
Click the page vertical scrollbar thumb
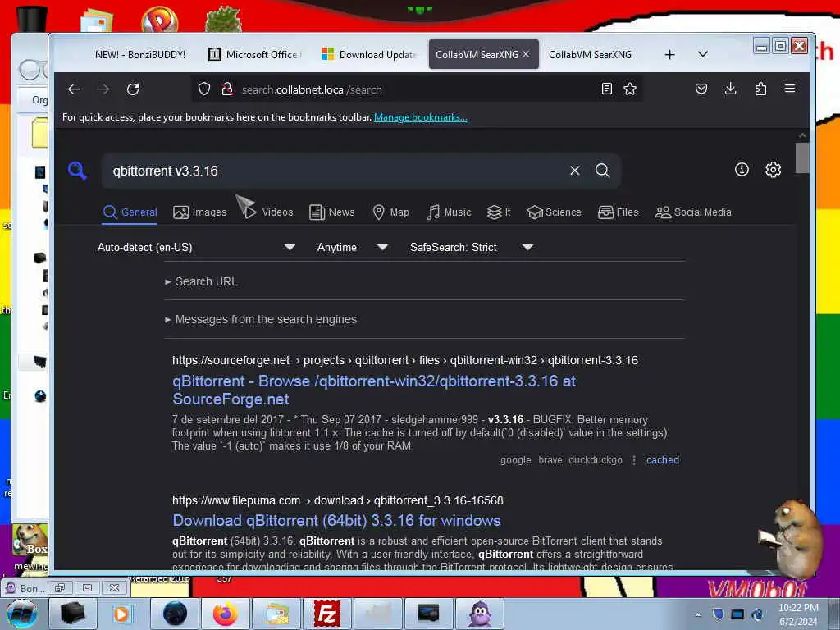coord(802,157)
